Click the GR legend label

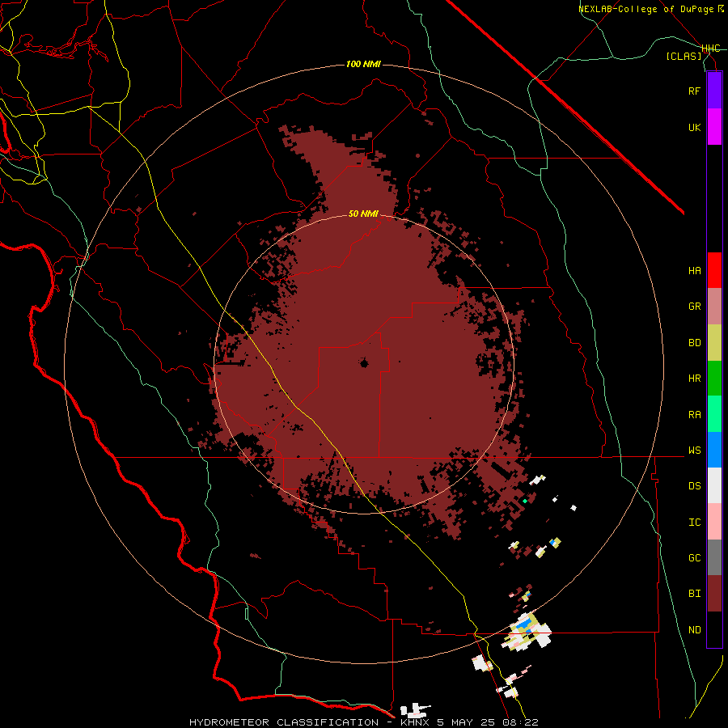tap(694, 307)
